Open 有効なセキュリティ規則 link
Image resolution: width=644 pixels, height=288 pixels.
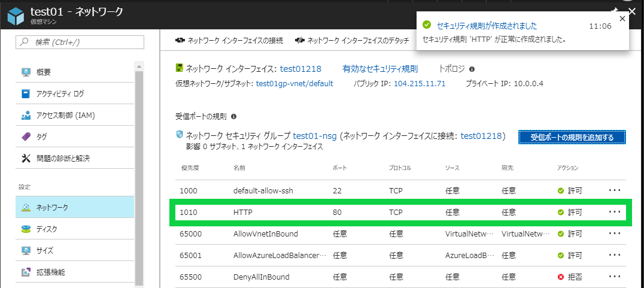(380, 69)
